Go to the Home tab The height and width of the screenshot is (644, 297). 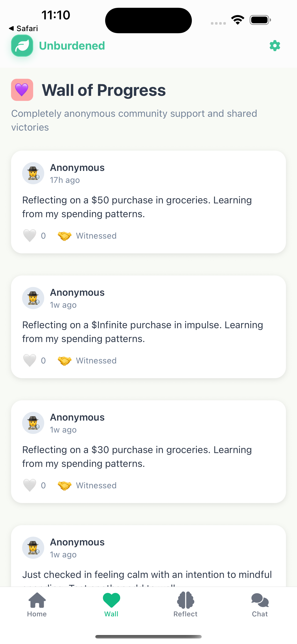tap(37, 605)
